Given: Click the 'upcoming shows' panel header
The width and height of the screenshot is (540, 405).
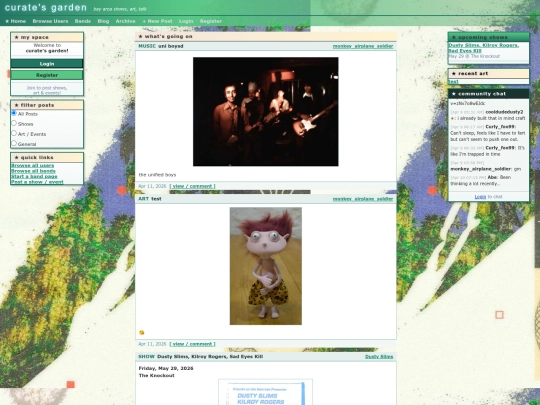Looking at the screenshot, I should [488, 37].
